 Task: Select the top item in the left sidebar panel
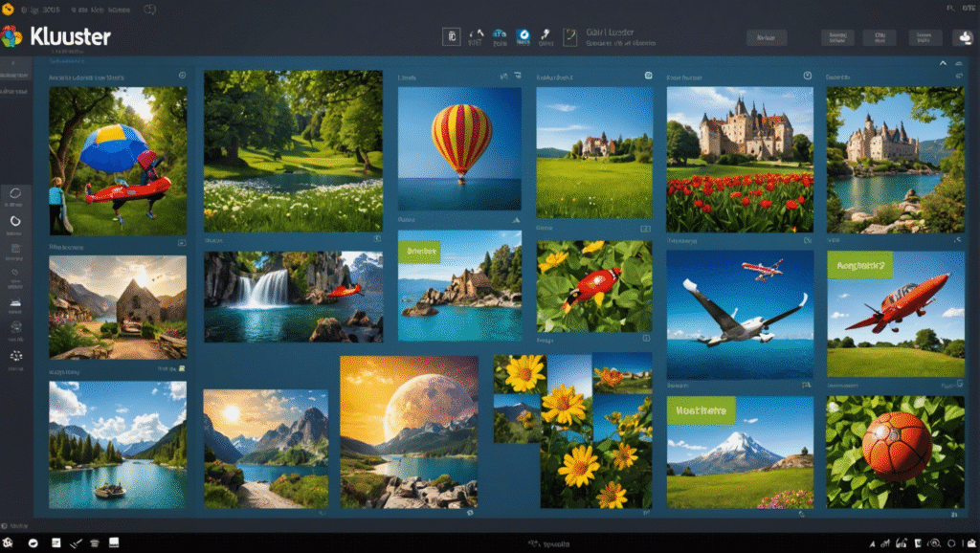point(14,75)
